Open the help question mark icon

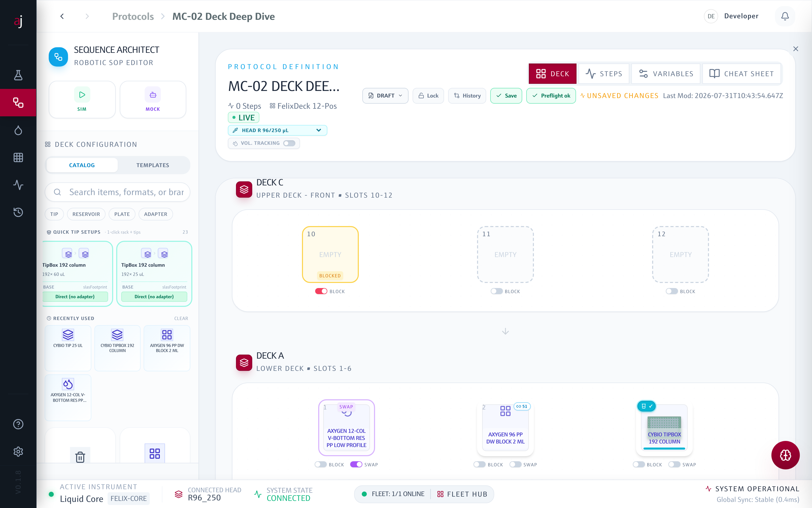18,424
